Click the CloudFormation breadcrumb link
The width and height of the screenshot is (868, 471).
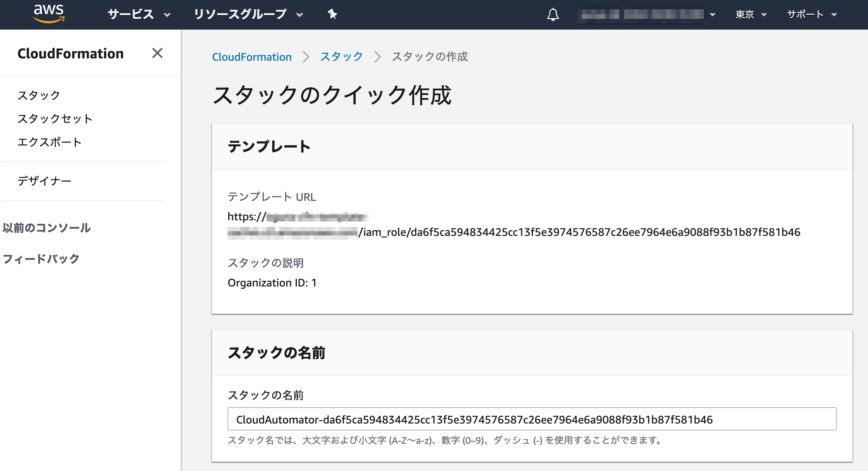(x=252, y=57)
